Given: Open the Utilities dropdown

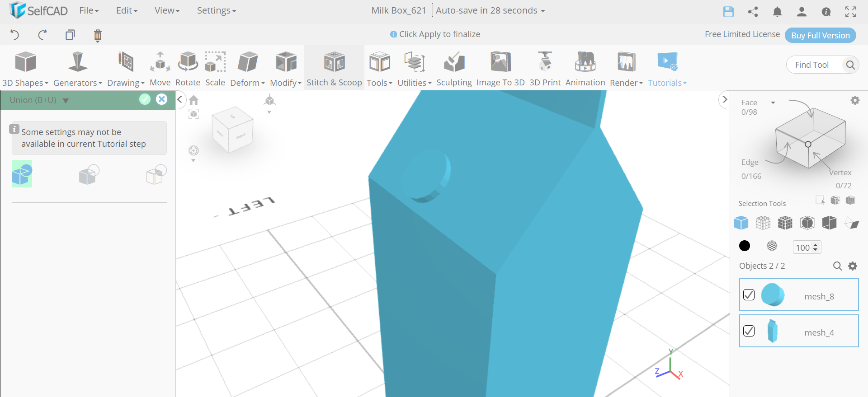Looking at the screenshot, I should [x=415, y=69].
